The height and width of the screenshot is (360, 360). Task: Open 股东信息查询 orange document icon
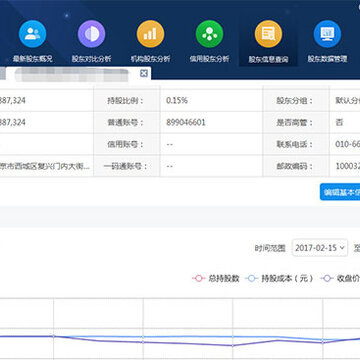pos(268,34)
